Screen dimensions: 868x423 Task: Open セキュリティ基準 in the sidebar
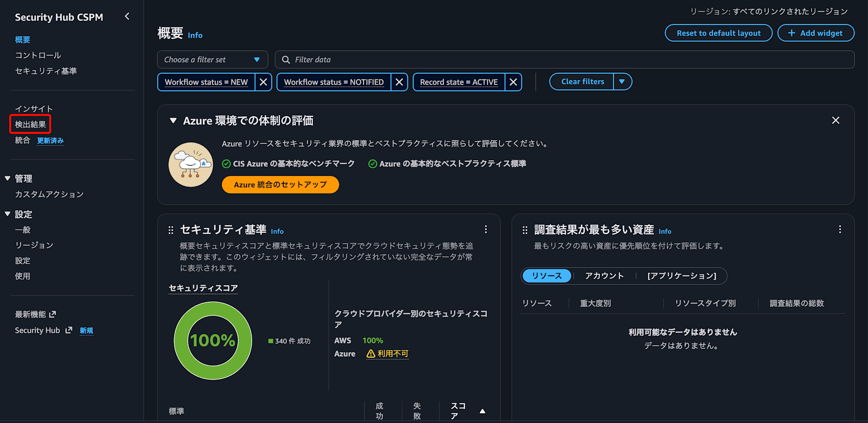point(46,71)
